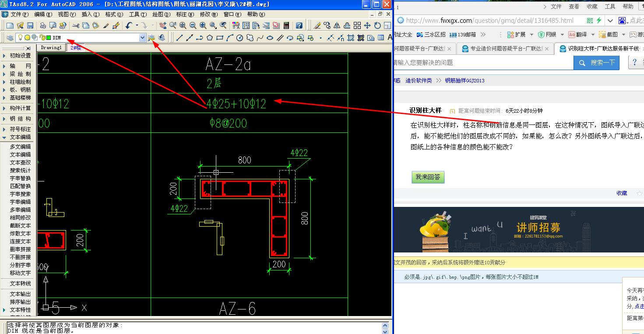Select the Polygon drawing tool
644x334 pixels.
[x=210, y=38]
